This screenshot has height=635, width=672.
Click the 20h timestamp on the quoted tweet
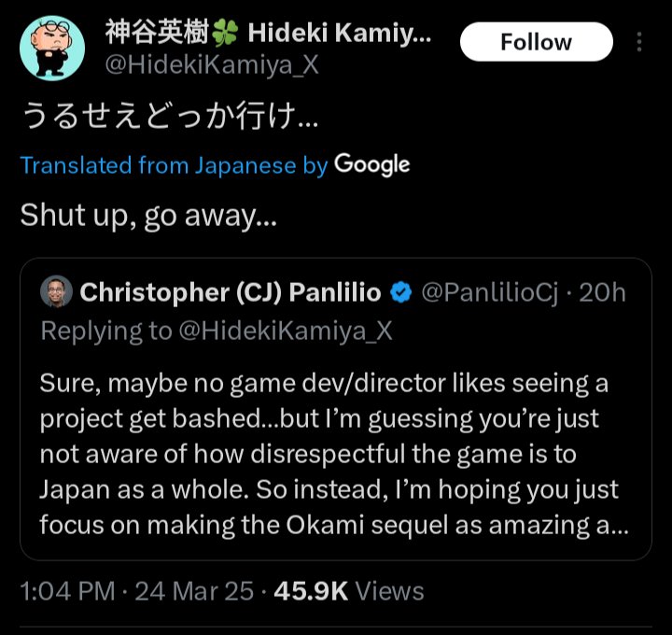pyautogui.click(x=603, y=293)
